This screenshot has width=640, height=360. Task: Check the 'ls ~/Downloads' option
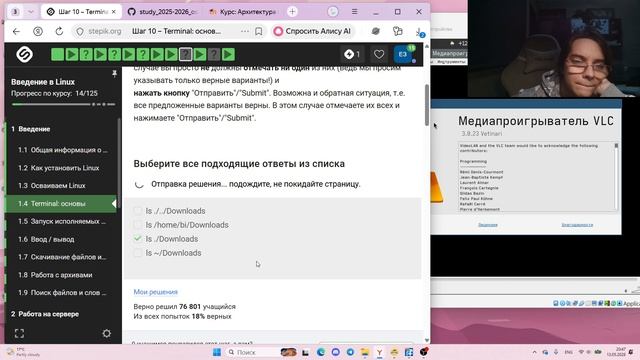138,253
